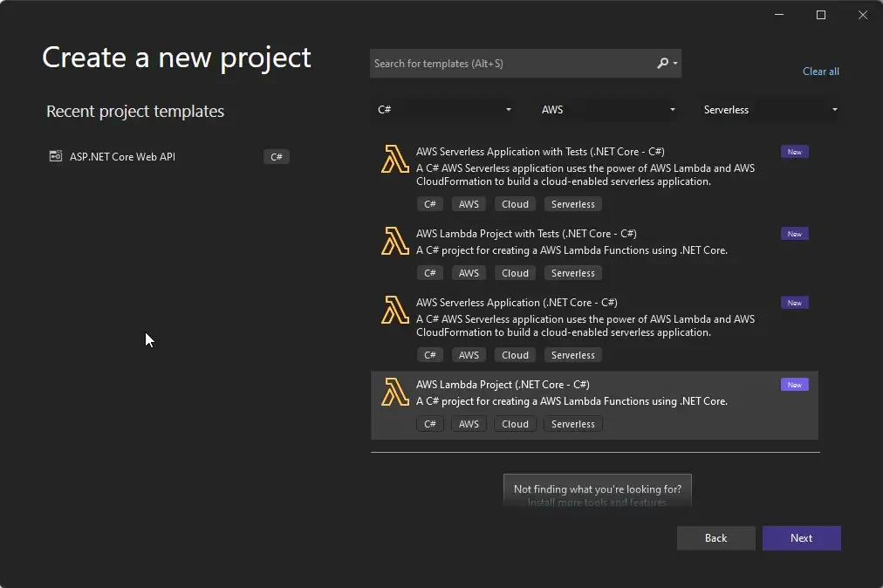Click the AWS Serverless Application with Tests lambda icon
The image size is (883, 588).
395,160
